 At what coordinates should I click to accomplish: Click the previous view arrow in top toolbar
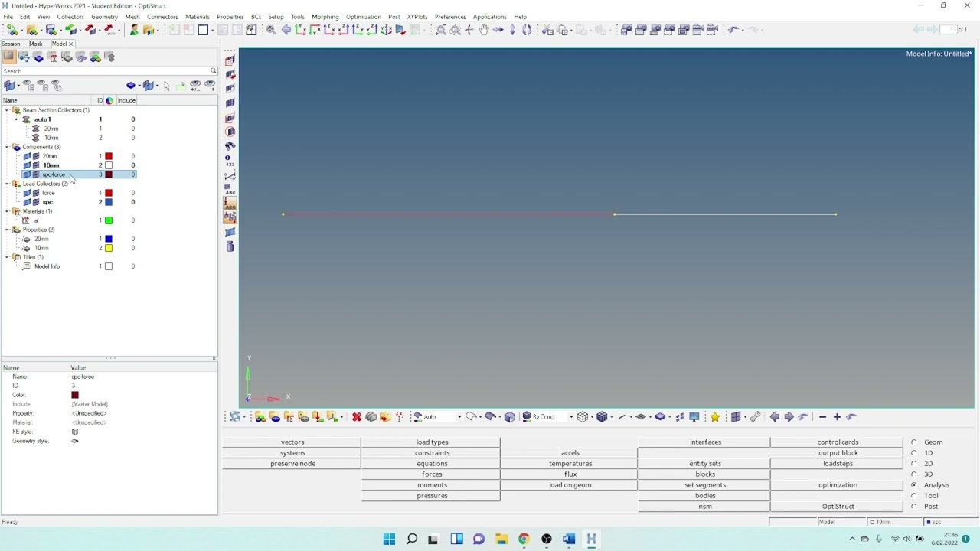pyautogui.click(x=286, y=30)
